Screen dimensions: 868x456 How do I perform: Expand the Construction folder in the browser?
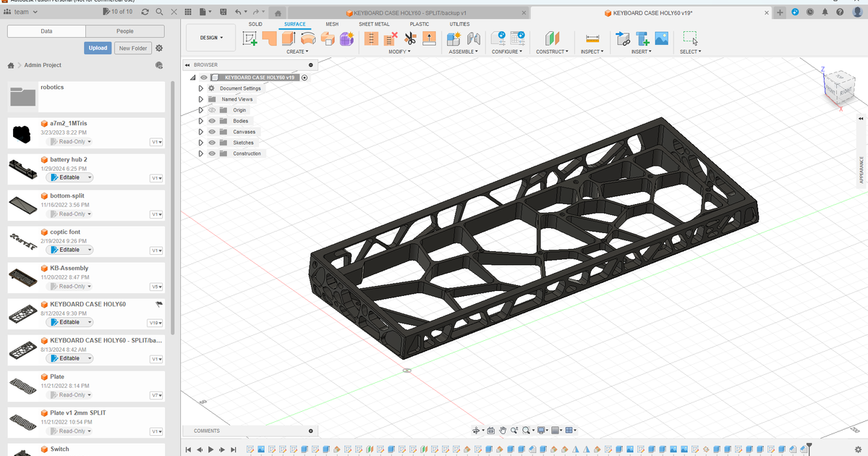tap(201, 153)
